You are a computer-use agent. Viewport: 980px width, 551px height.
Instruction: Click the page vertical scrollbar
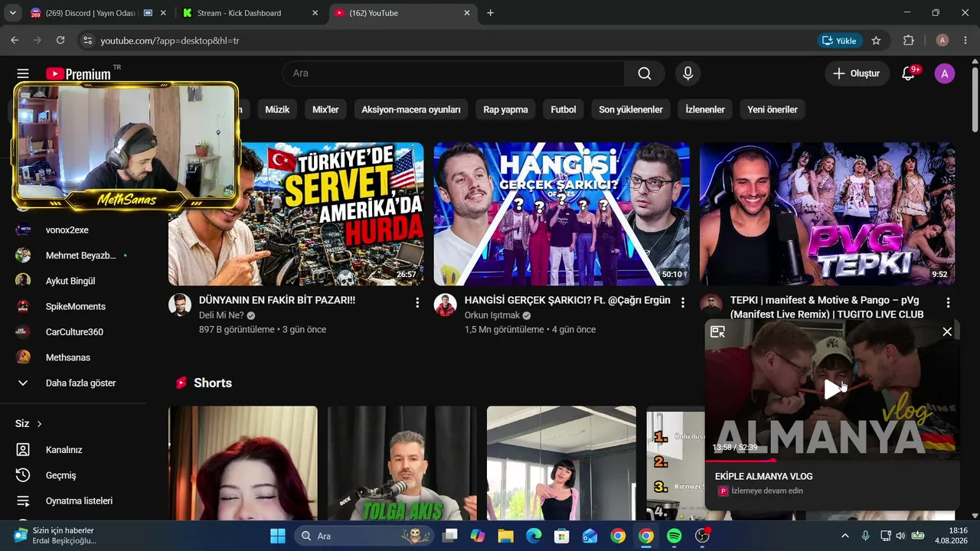click(x=975, y=99)
